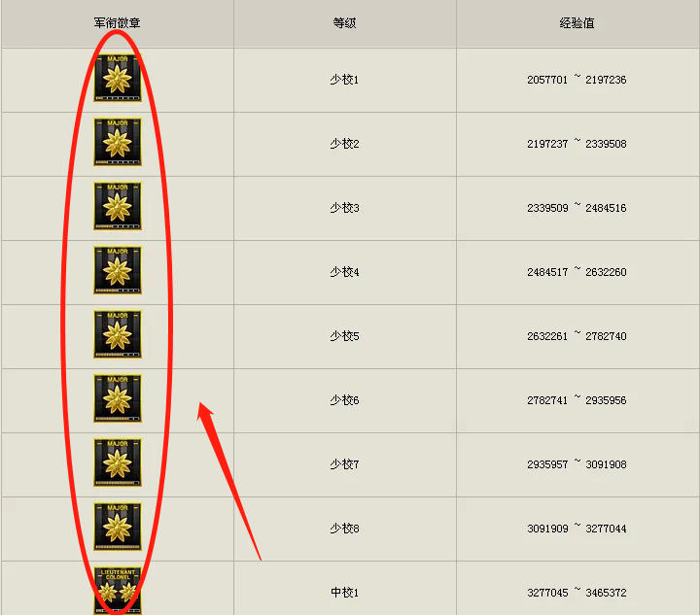The height and width of the screenshot is (615, 700).
Task: Click the 经验值 column header
Action: [x=577, y=22]
